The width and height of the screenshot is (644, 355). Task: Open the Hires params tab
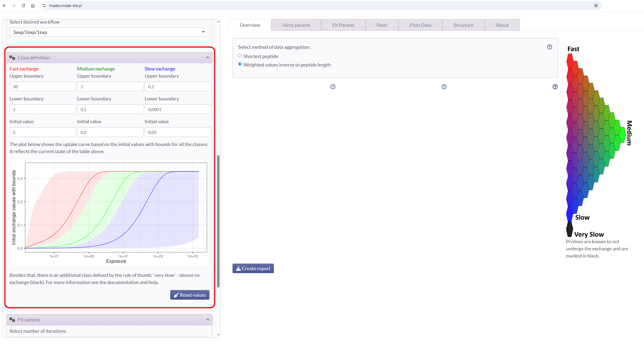[296, 25]
